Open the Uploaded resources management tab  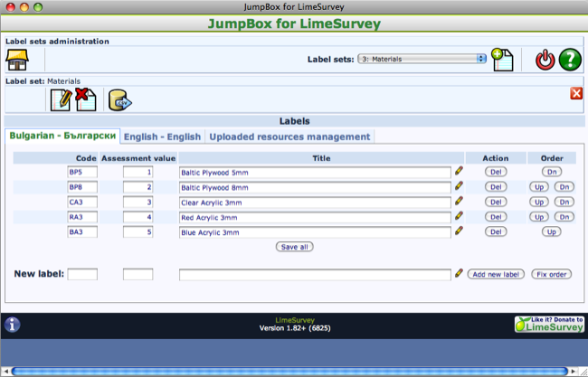pyautogui.click(x=289, y=137)
